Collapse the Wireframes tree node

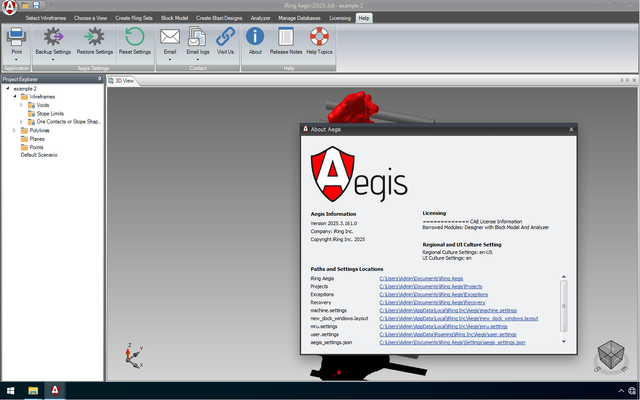click(x=15, y=96)
